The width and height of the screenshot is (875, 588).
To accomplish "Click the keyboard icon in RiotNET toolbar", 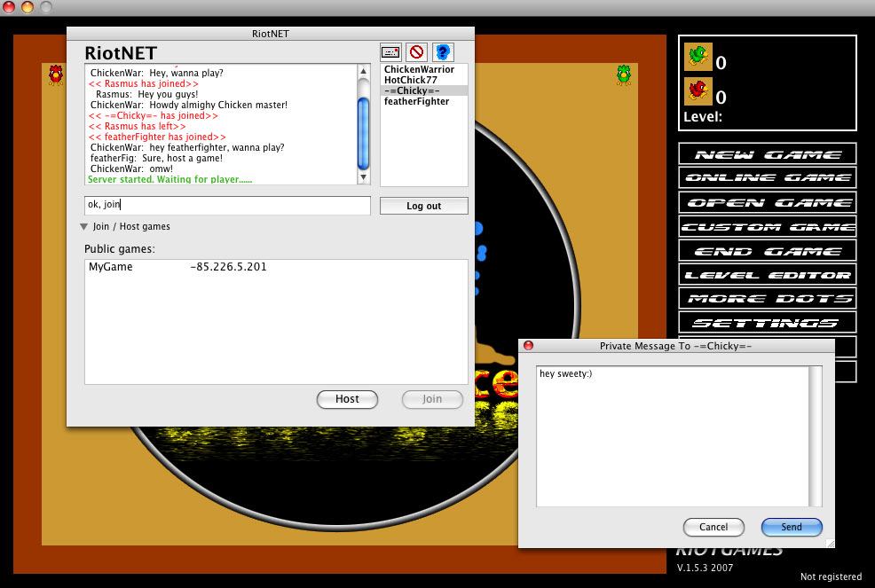I will click(x=390, y=52).
